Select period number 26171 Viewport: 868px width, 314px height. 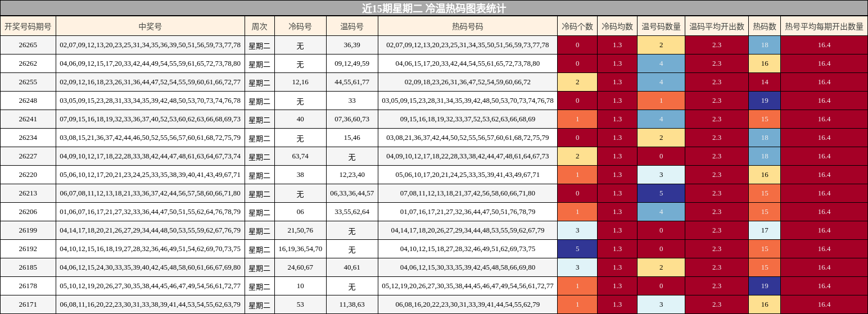point(28,304)
